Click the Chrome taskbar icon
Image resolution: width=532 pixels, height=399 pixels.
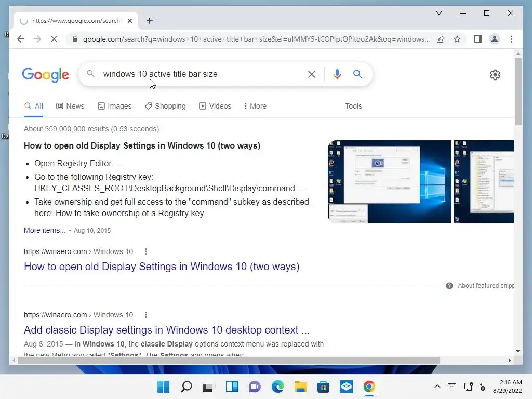[x=369, y=387]
